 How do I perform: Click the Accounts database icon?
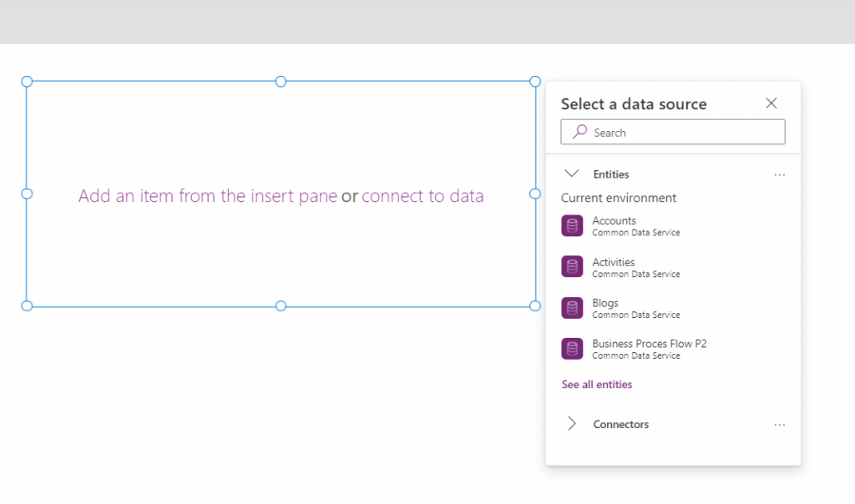(572, 225)
